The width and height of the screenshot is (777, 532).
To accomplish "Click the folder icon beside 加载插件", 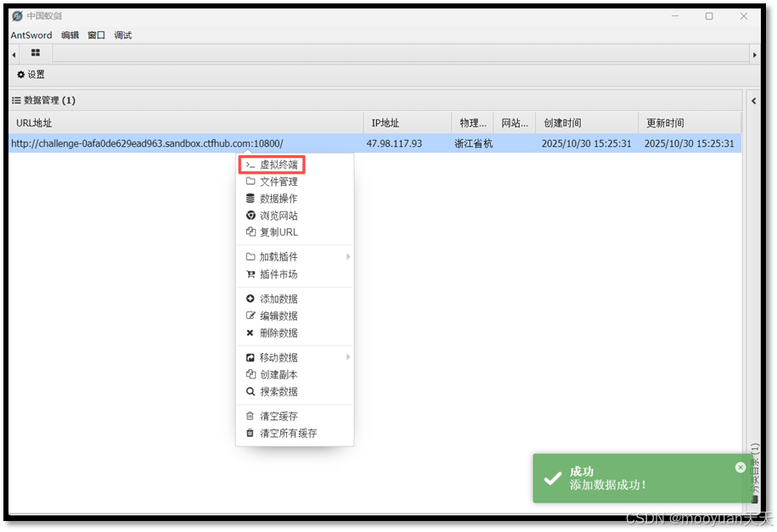I will click(251, 256).
